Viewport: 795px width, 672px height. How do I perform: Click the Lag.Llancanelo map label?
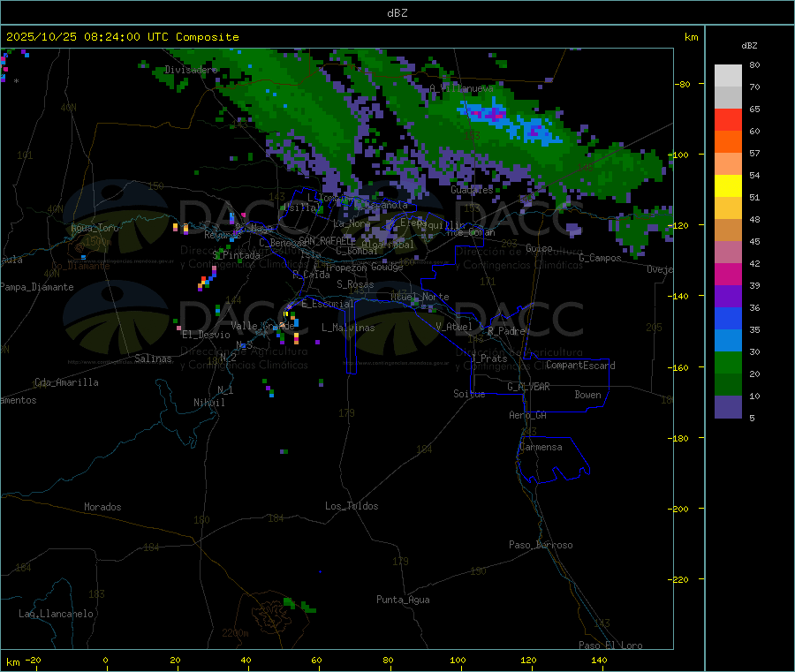tap(56, 614)
